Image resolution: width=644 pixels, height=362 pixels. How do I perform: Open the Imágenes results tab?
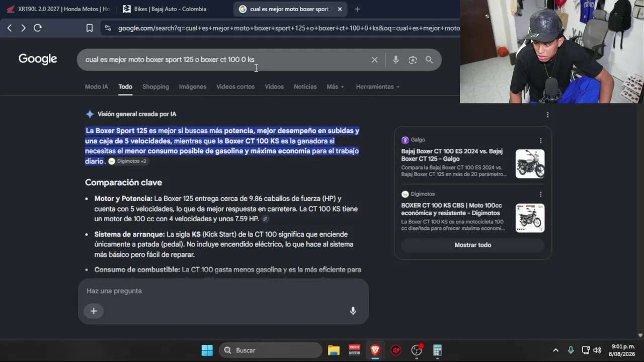tap(193, 87)
